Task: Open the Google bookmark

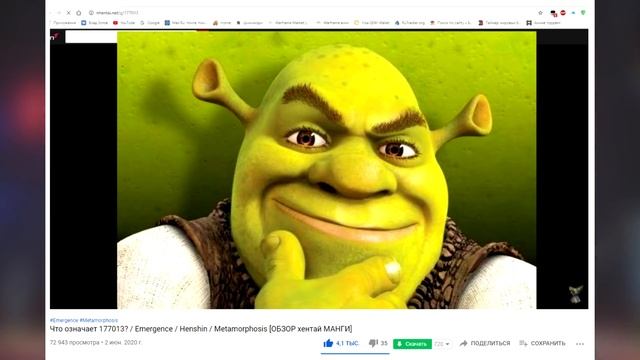Action: click(150, 23)
